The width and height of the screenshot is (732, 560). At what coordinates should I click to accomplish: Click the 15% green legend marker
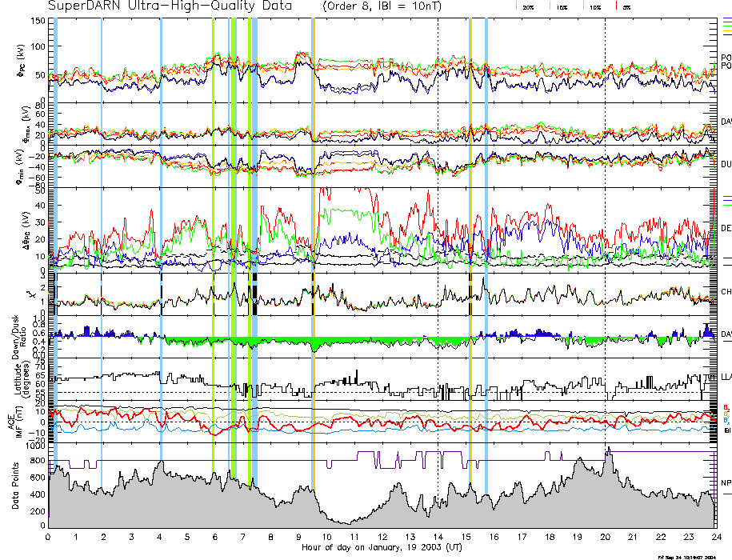(551, 6)
